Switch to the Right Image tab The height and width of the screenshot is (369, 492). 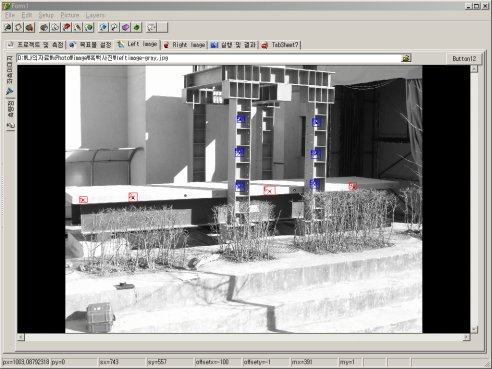[185, 45]
